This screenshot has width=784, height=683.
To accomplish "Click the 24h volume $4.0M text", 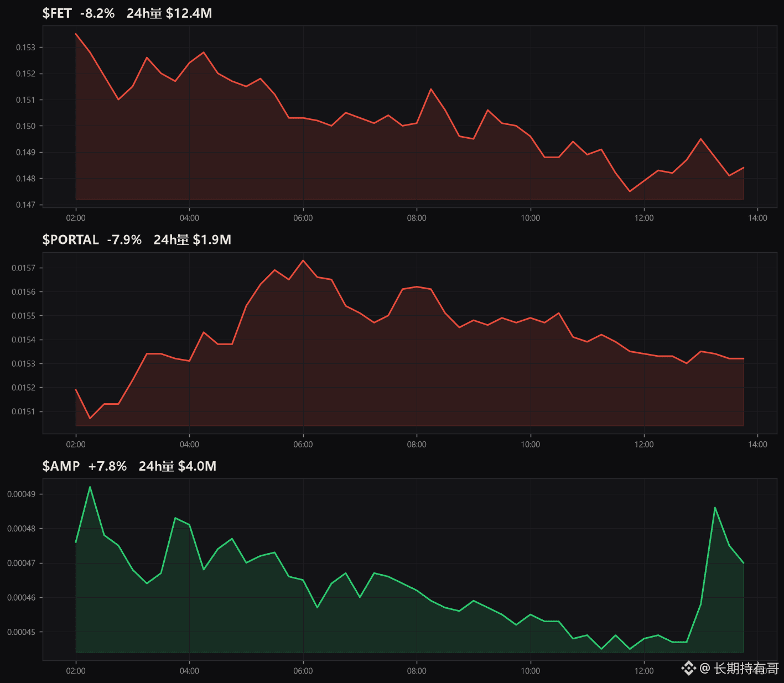I will click(x=178, y=466).
